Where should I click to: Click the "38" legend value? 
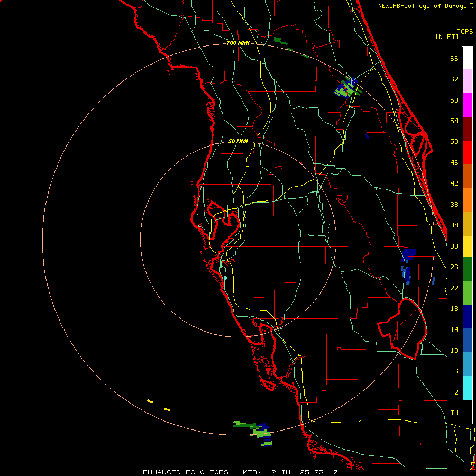[x=454, y=205]
